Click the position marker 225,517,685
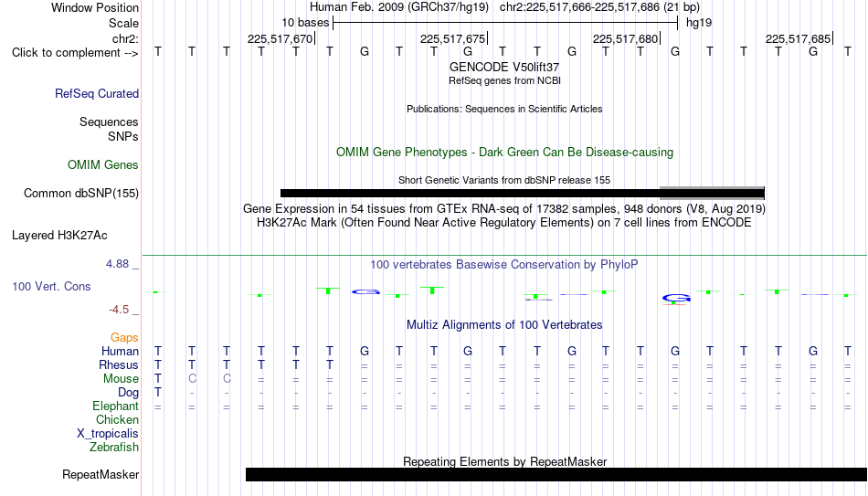Screen dimensions: 868x496 (x=799, y=38)
